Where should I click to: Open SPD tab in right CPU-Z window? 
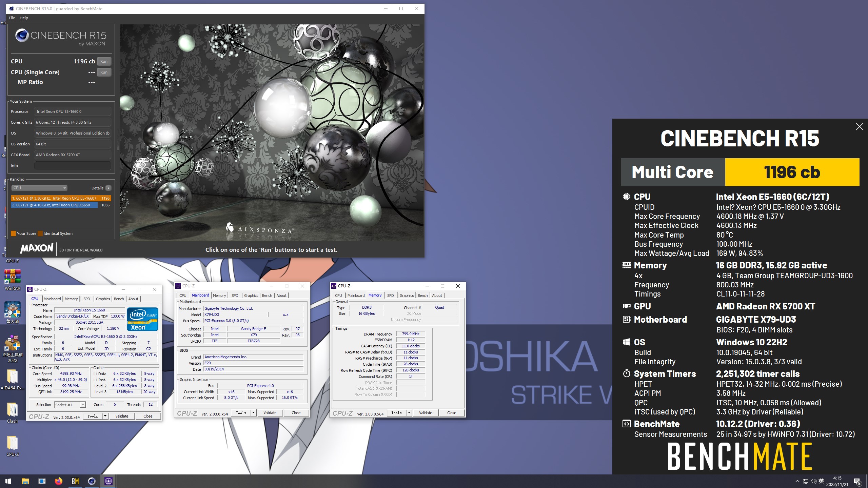coord(391,296)
